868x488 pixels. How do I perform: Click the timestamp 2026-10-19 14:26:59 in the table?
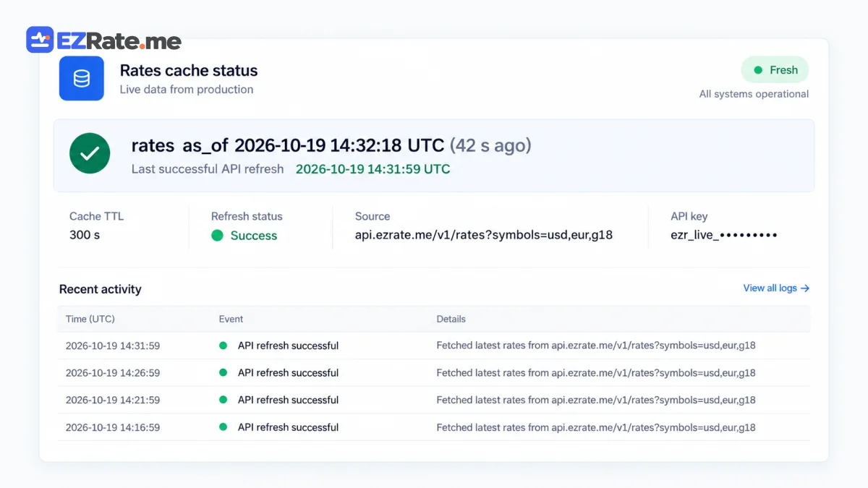(113, 373)
